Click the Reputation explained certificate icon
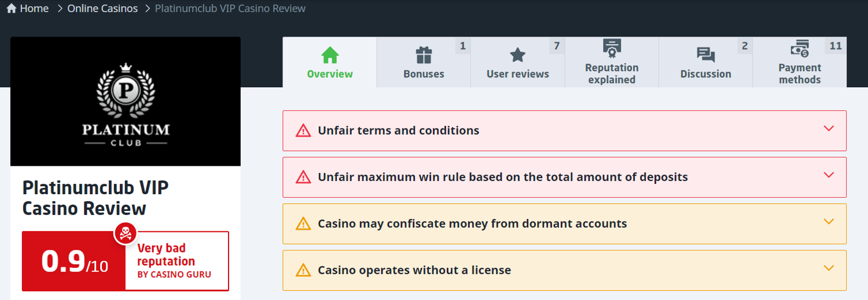The width and height of the screenshot is (868, 300). tap(612, 47)
